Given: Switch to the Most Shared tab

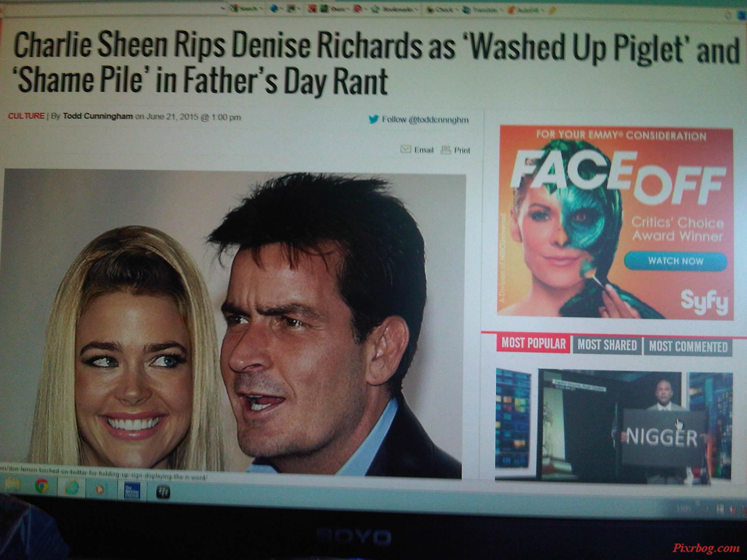Looking at the screenshot, I should pyautogui.click(x=607, y=345).
